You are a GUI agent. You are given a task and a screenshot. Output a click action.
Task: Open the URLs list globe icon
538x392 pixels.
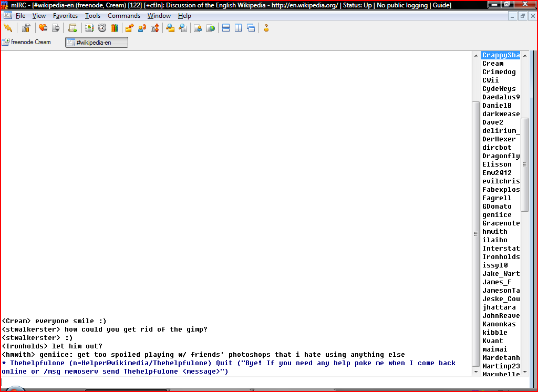coord(211,28)
